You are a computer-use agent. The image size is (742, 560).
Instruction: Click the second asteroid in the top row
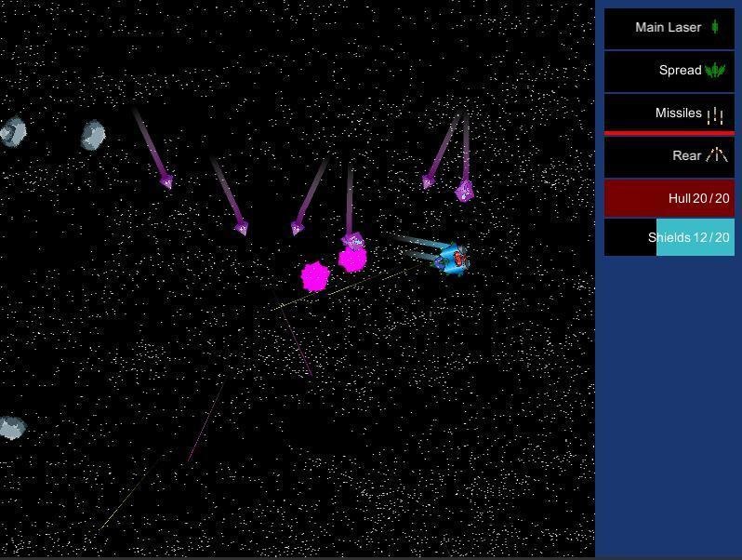click(x=93, y=136)
